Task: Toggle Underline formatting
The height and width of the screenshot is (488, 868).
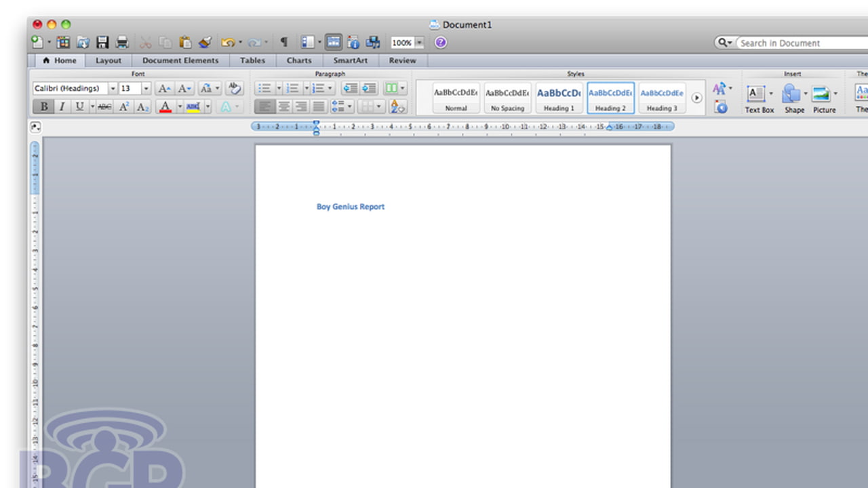Action: pyautogui.click(x=80, y=106)
